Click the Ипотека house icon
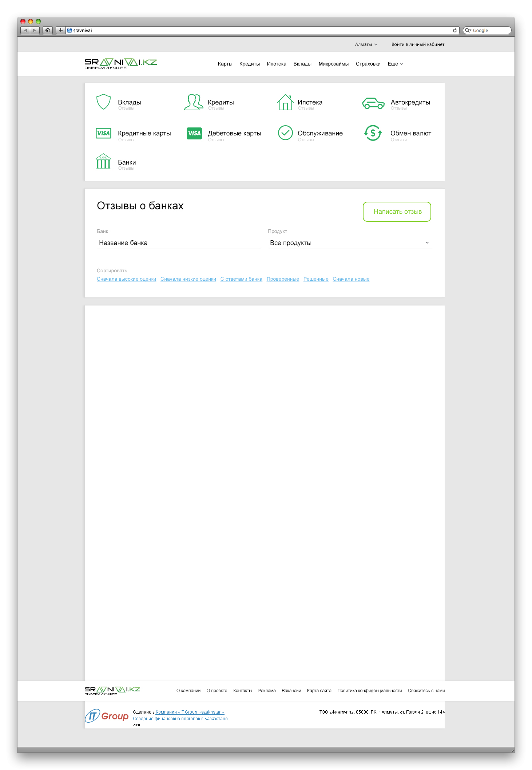532x770 pixels. 285,102
